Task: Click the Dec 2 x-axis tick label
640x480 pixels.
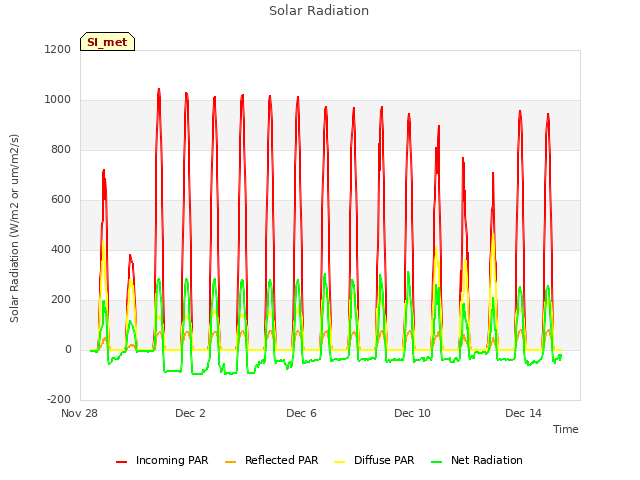Action: (x=190, y=413)
